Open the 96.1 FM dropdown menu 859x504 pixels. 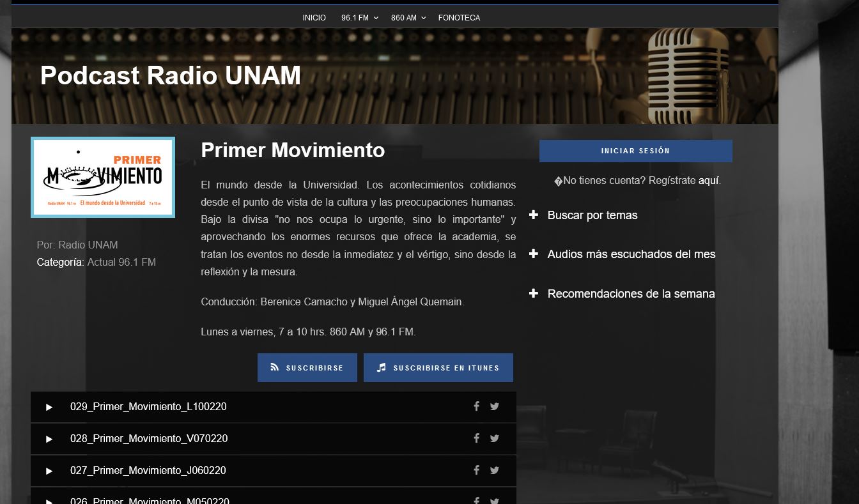click(359, 18)
